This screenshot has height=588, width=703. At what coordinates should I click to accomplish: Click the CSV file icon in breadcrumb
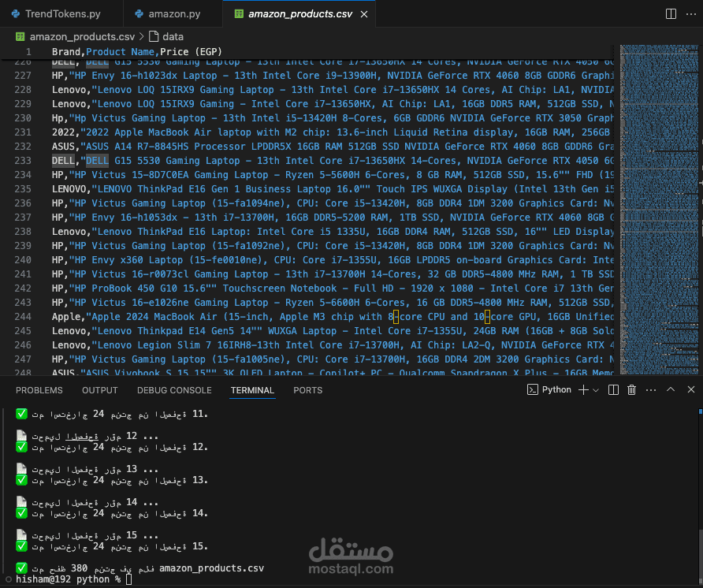click(20, 36)
